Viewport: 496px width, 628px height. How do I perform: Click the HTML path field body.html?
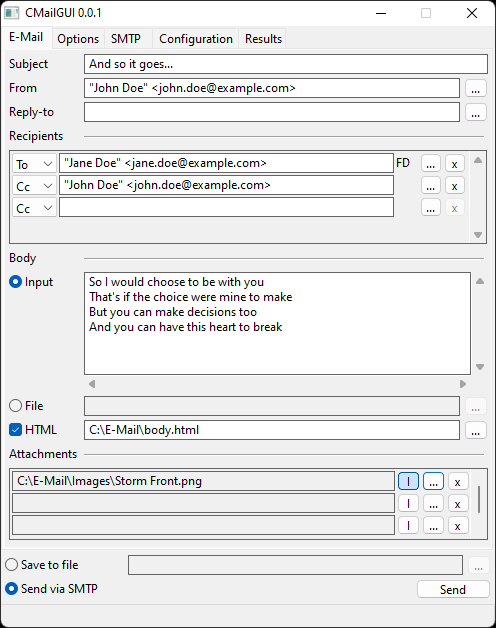[x=272, y=430]
